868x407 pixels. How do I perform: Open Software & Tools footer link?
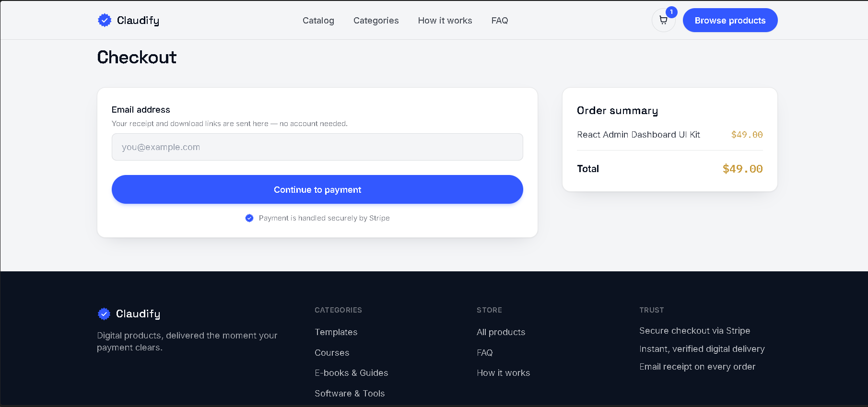[350, 394]
